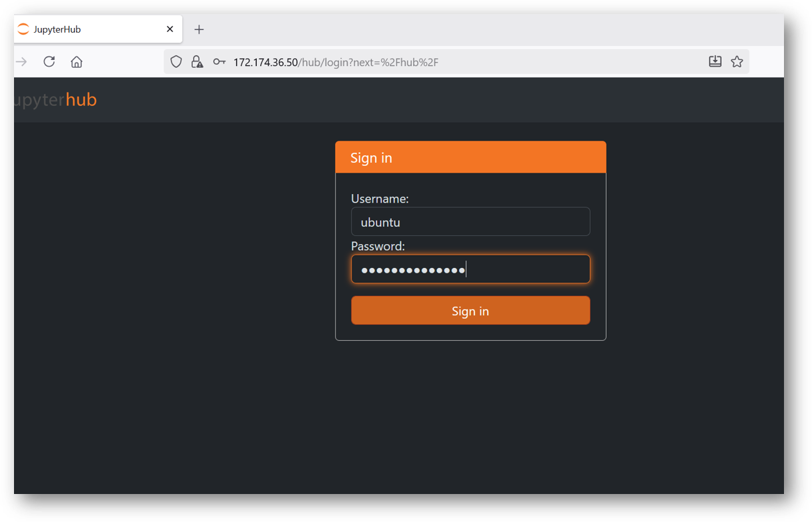Click the jupyterhub logo link

[x=55, y=100]
